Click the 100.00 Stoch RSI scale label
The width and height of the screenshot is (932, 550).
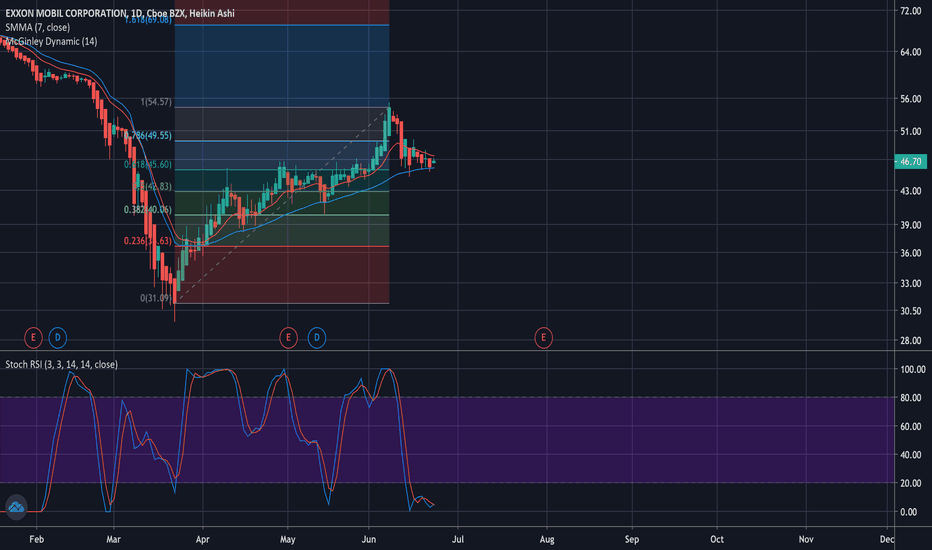[x=912, y=369]
